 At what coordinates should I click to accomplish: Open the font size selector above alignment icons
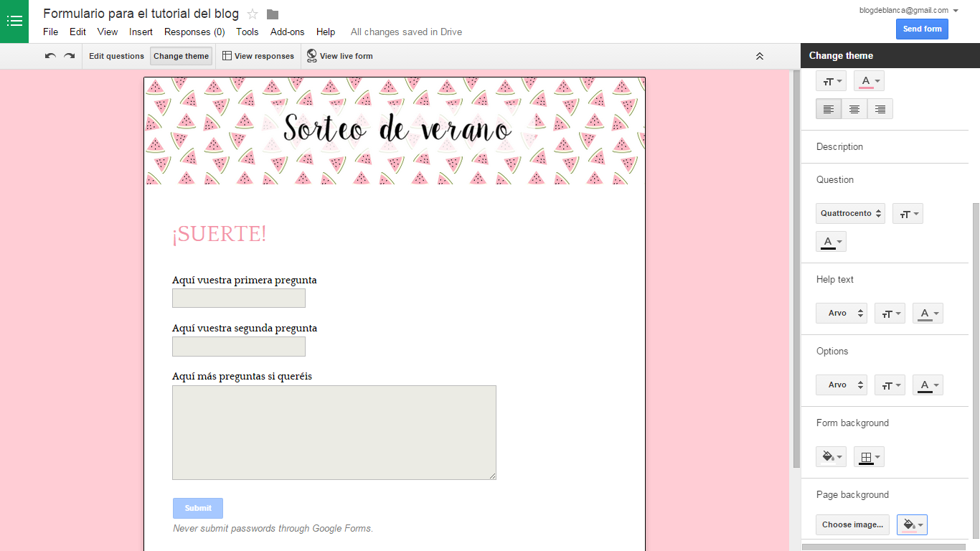pos(831,80)
